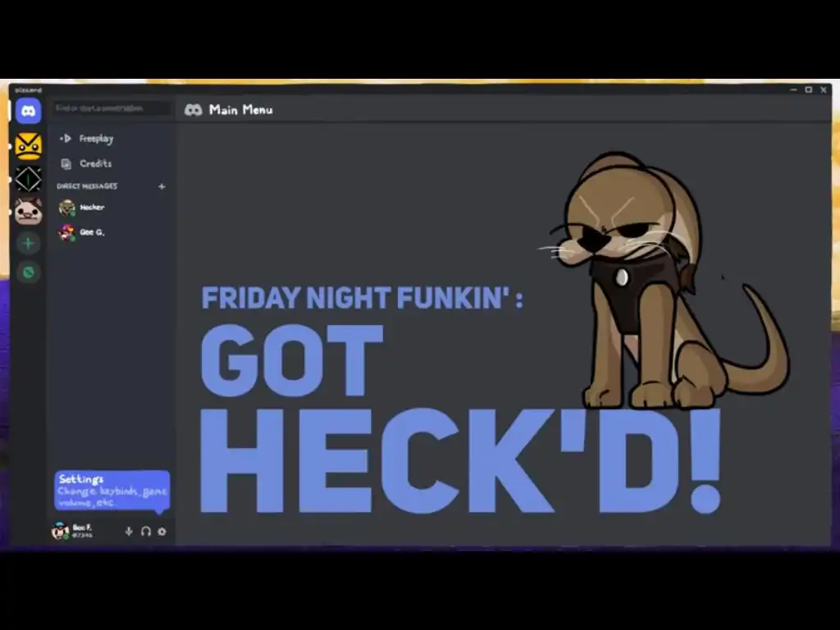Click the DIRECT MESSAGES header label
The height and width of the screenshot is (630, 840).
click(x=87, y=186)
